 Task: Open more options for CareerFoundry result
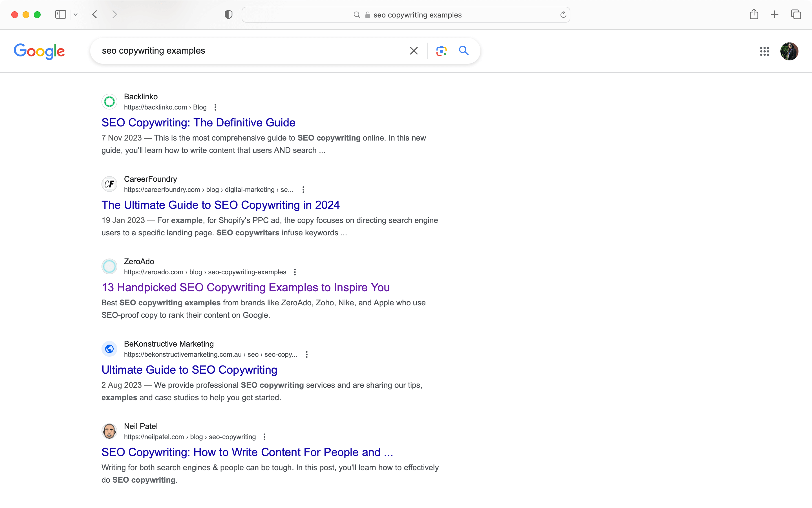[303, 189]
